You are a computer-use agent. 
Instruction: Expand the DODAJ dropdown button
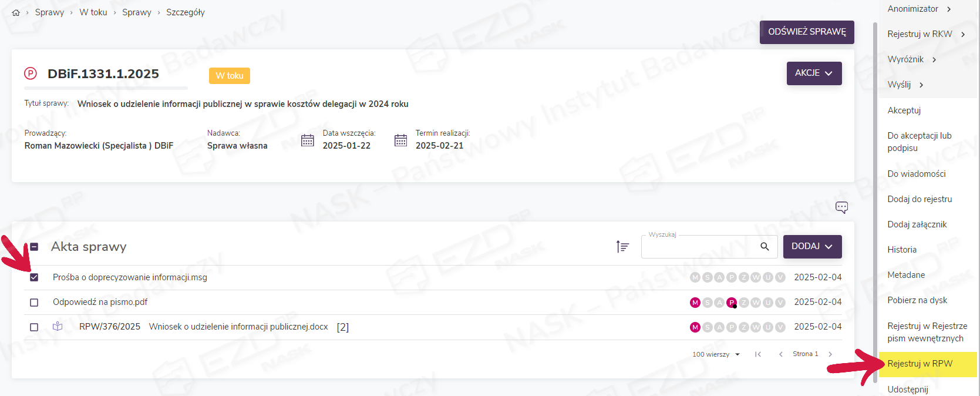point(812,247)
